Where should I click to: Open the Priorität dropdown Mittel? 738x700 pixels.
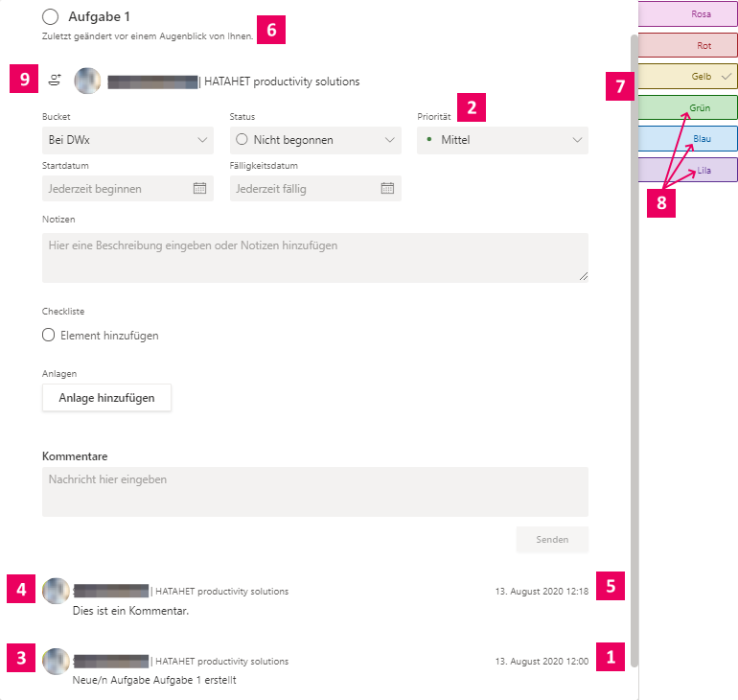coord(502,140)
